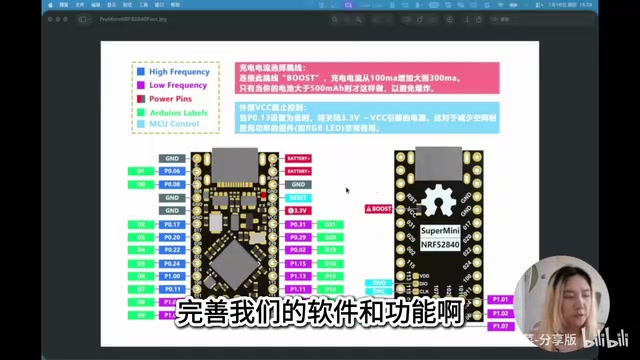
Task: Open the 前往 (Go) menu
Action: point(127,5)
